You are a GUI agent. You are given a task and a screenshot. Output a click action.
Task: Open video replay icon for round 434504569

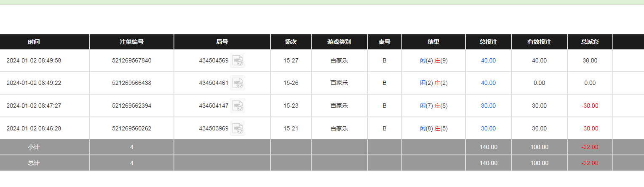(x=238, y=61)
